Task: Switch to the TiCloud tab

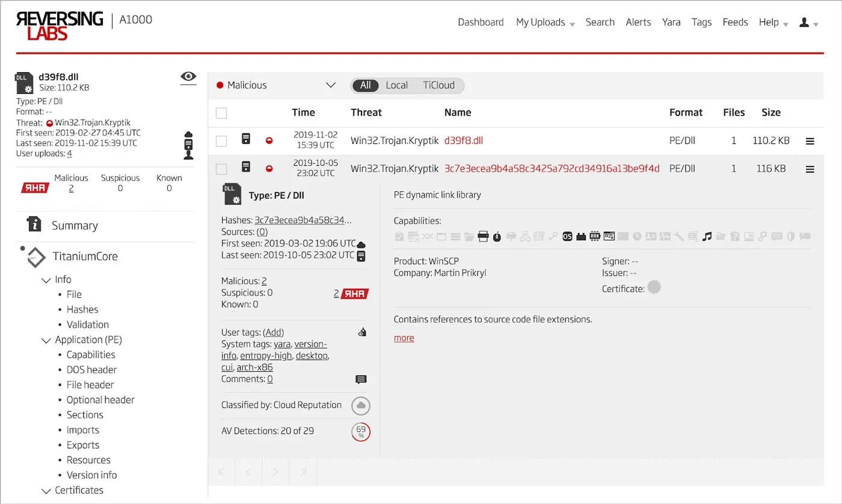Action: tap(440, 85)
